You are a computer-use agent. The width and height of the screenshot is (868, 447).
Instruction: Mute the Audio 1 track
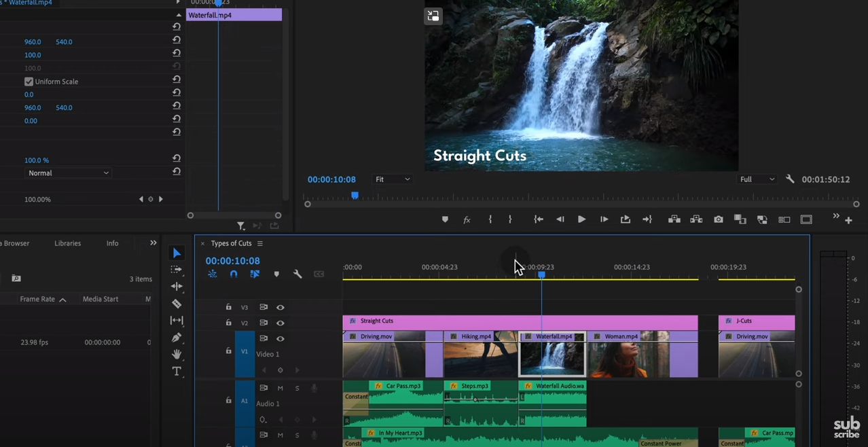point(280,388)
